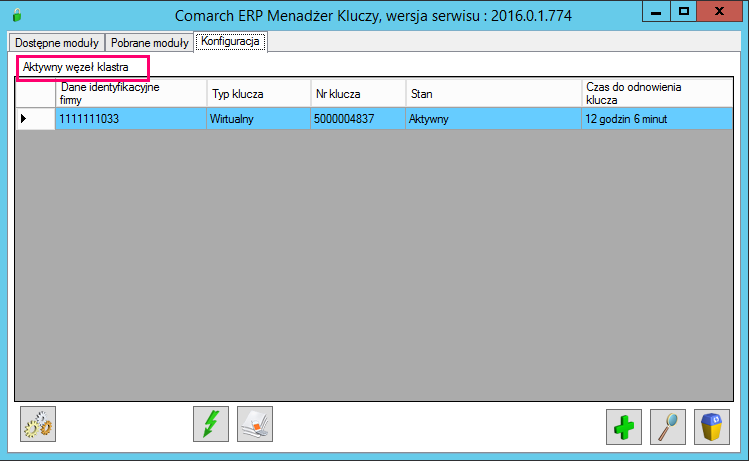This screenshot has height=461, width=749.
Task: Minimize the Menadżer Kluczy window
Action: pyautogui.click(x=656, y=11)
